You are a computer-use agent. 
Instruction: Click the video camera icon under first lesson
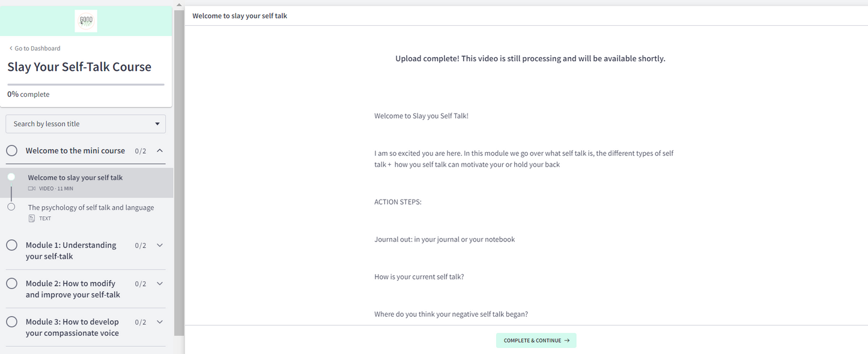tap(32, 189)
